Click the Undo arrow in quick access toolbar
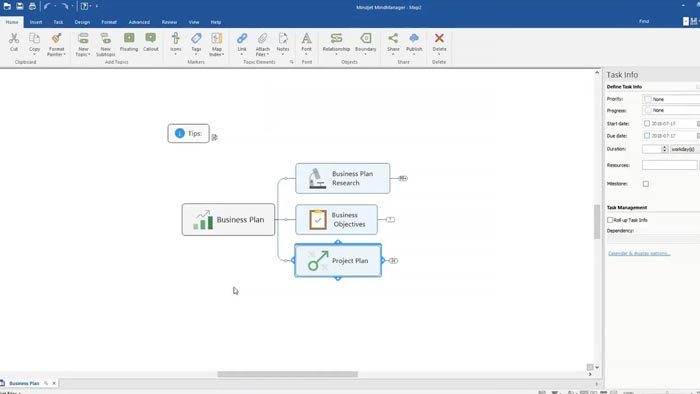The image size is (700, 394). click(x=47, y=6)
